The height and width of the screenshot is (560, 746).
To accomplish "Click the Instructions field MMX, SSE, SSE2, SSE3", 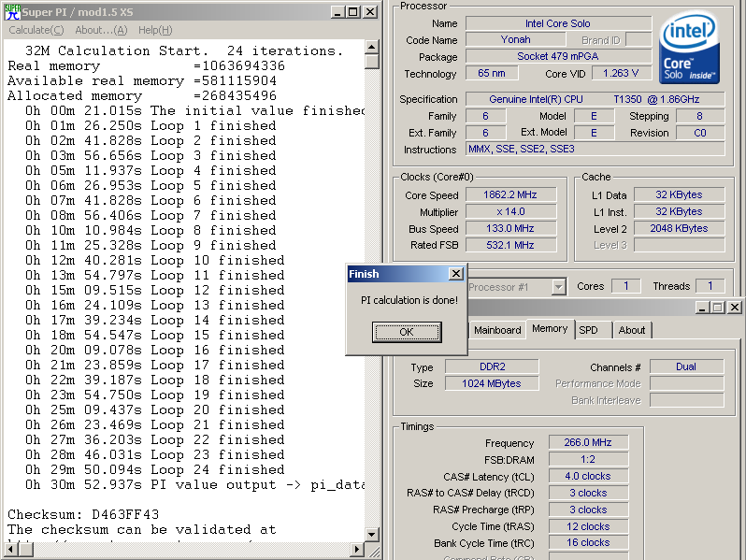I will [x=595, y=149].
